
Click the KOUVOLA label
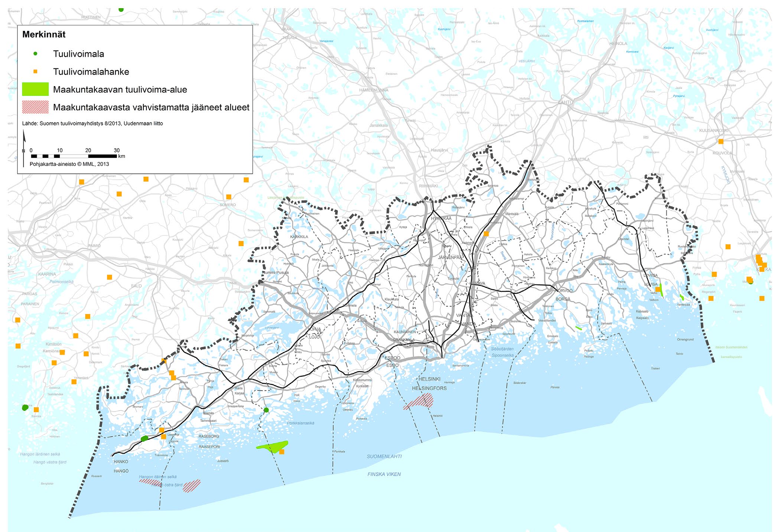[x=722, y=153]
